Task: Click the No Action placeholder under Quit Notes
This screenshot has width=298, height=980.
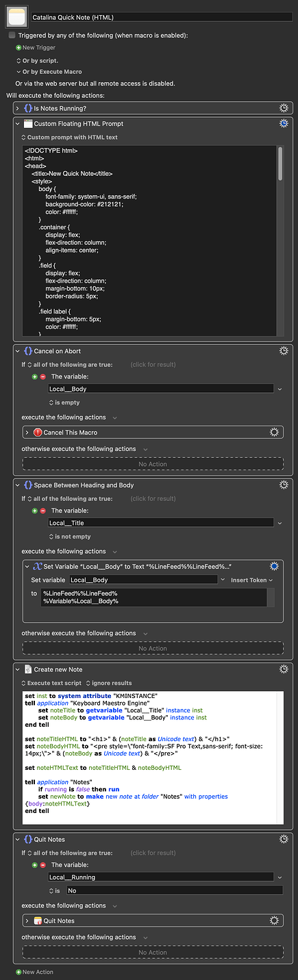Action: click(153, 952)
